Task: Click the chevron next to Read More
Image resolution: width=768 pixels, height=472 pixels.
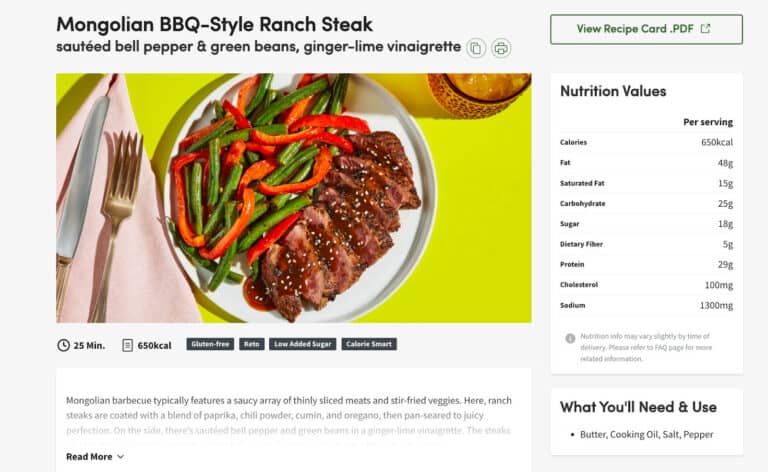Action: pos(120,456)
